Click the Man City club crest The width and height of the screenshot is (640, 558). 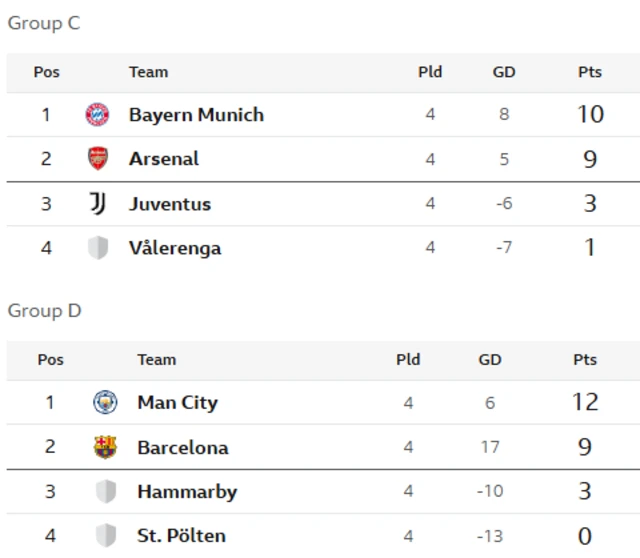point(105,402)
